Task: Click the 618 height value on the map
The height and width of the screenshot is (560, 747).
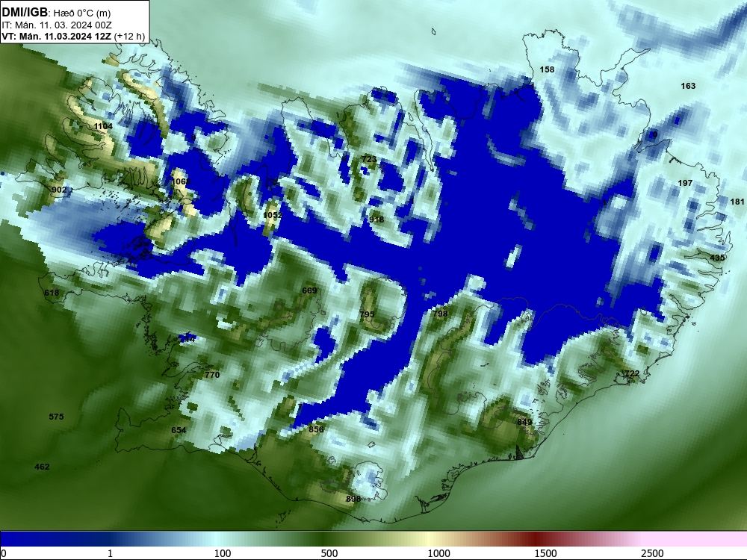Action: [x=52, y=293]
